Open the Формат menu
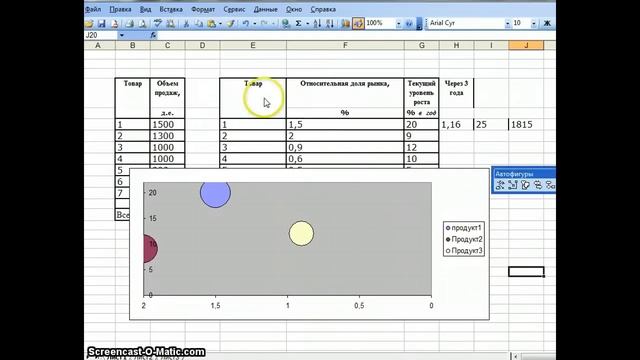Image resolution: width=640 pixels, height=360 pixels. pyautogui.click(x=203, y=9)
